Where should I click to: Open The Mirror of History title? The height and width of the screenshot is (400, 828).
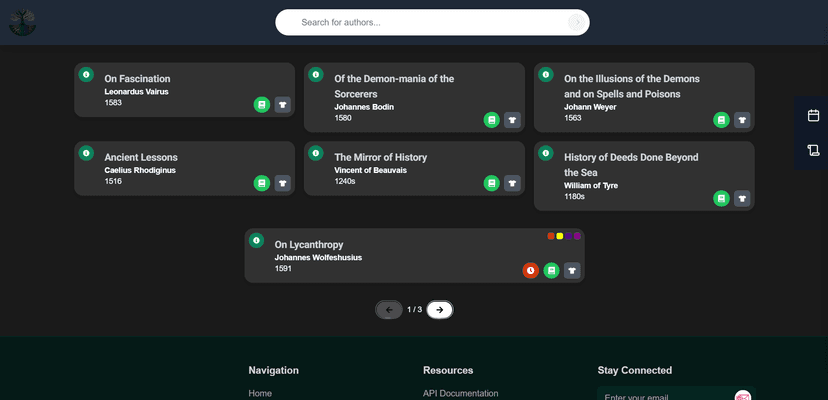tap(380, 157)
